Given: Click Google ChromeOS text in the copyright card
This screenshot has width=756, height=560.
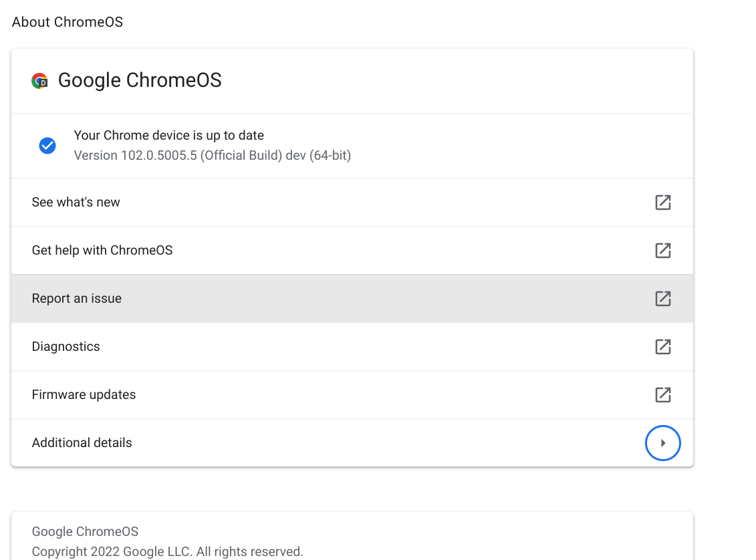Looking at the screenshot, I should point(85,531).
